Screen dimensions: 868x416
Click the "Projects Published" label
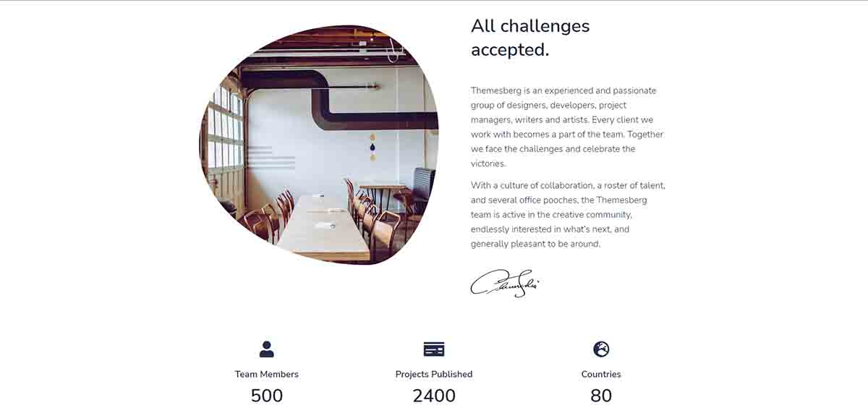pos(434,374)
